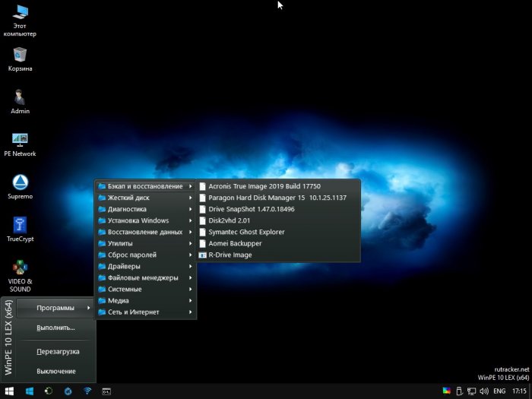Open the Supremo desktop shortcut
Screen dimensions: 532x399
tap(20, 183)
